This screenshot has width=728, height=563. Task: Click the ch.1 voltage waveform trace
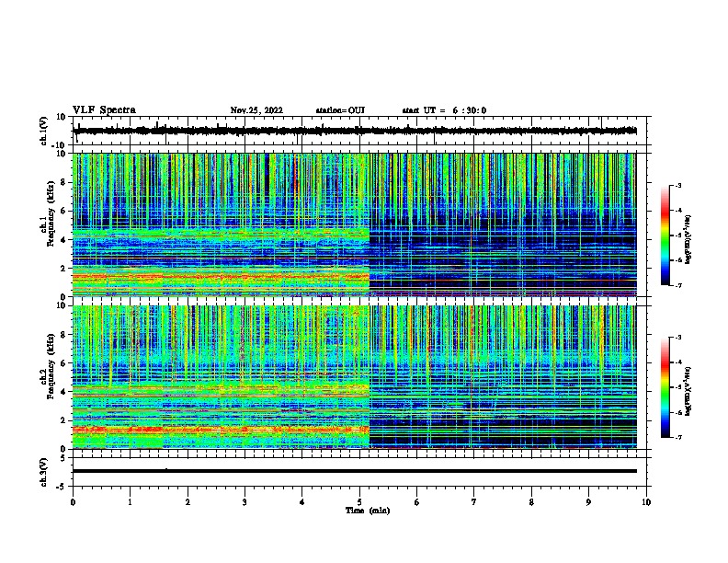coord(354,131)
